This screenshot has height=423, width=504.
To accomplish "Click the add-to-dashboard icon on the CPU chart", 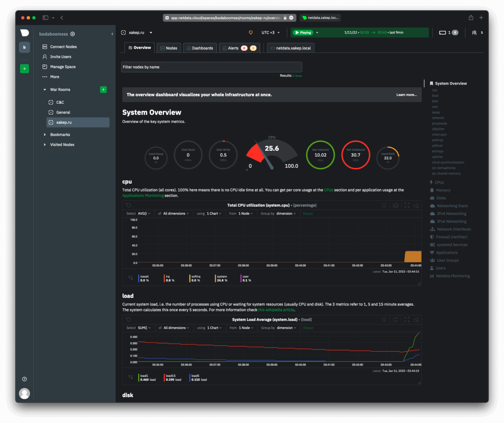I will (x=416, y=205).
